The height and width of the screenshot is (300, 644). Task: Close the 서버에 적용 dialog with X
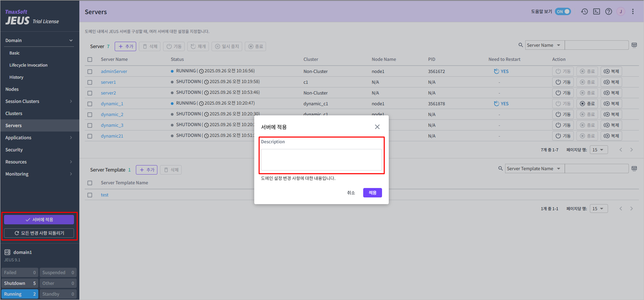click(377, 127)
